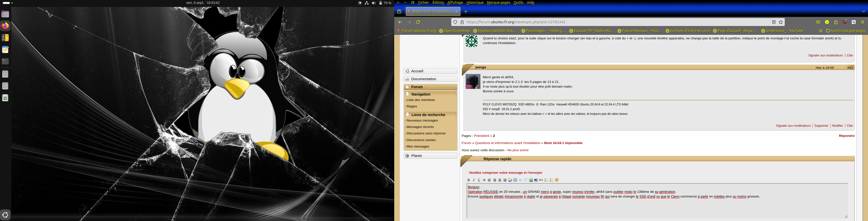The width and height of the screenshot is (868, 221).
Task: Open the tracking protection shield
Action: 455,22
